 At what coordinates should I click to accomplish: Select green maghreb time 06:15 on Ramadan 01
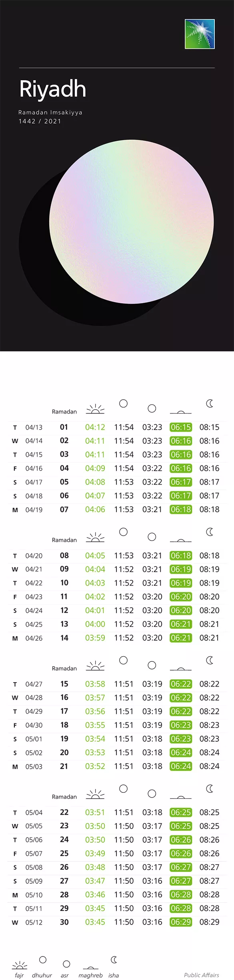pyautogui.click(x=181, y=427)
